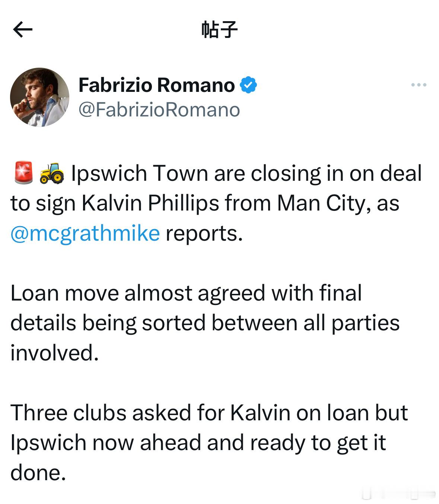The image size is (439, 504).
Task: Go back using the left arrow
Action: point(23,30)
